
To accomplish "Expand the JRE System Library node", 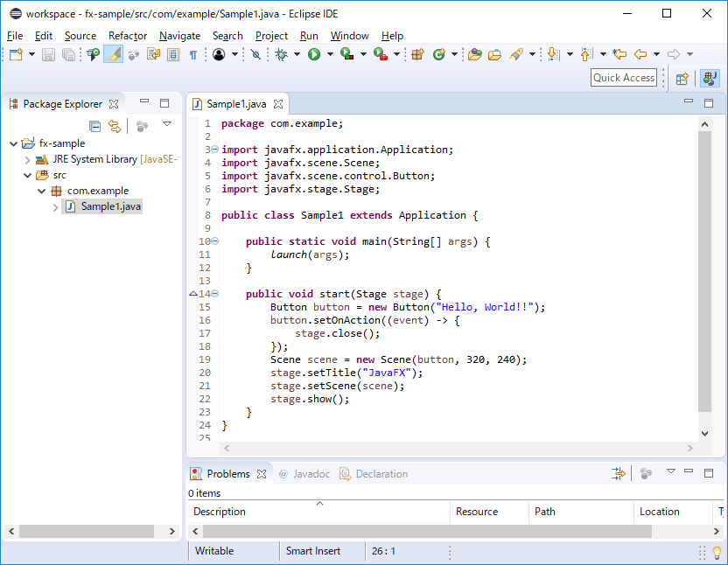I will [27, 160].
